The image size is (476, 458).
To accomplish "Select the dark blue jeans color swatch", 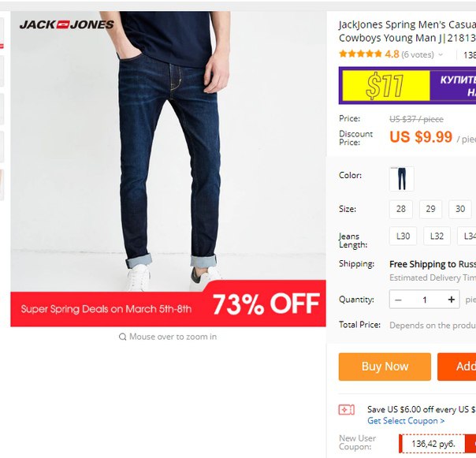I will 402,179.
